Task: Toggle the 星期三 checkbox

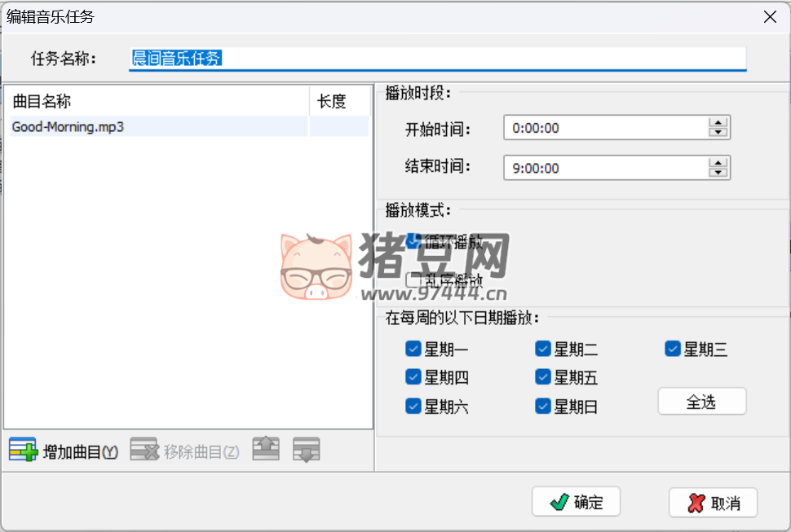Action: 673,350
